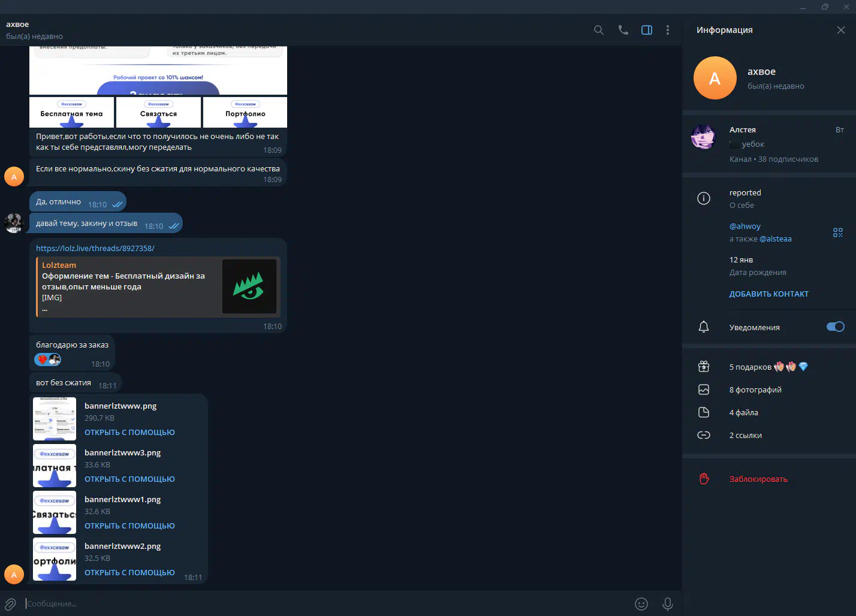Screen dimensions: 856x616
Task: Minimize the Telegram window
Action: click(x=803, y=7)
